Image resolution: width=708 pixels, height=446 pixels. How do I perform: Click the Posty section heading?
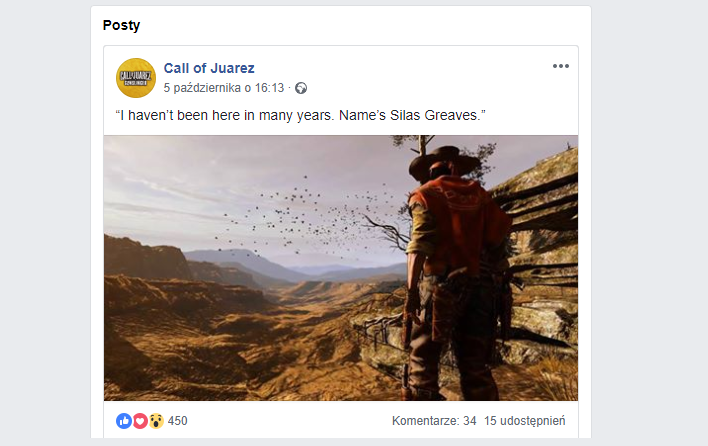point(121,25)
